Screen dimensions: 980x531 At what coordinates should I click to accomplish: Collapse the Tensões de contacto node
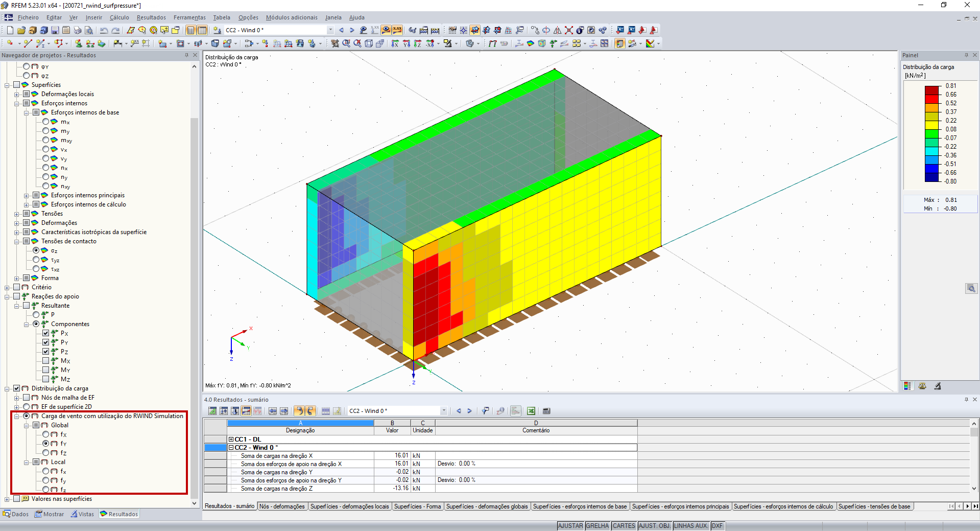pos(17,241)
